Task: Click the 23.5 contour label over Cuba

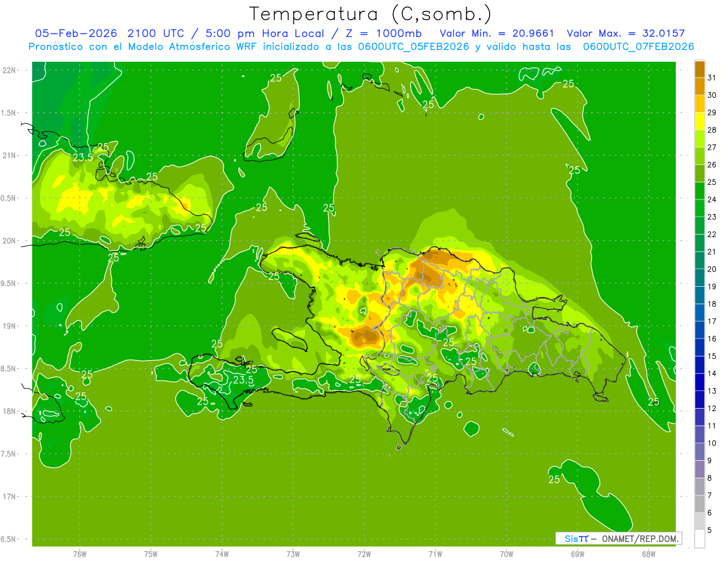Action: (x=83, y=157)
